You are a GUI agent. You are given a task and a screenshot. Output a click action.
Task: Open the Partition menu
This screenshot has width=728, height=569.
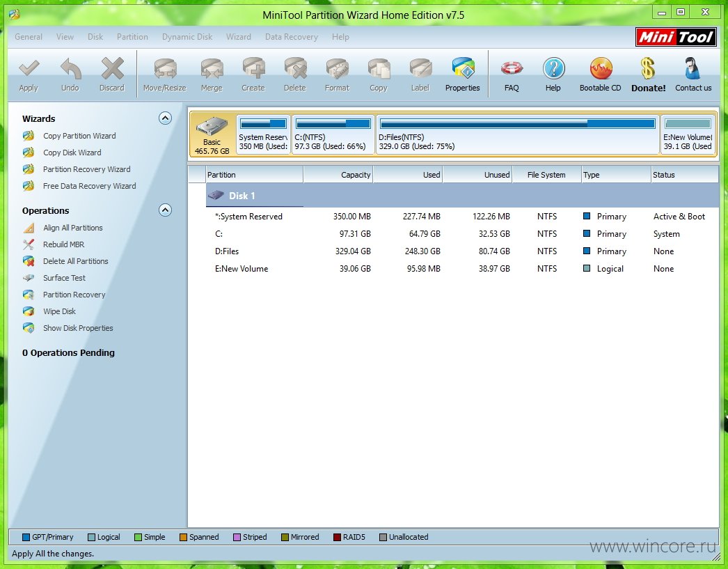coord(132,37)
